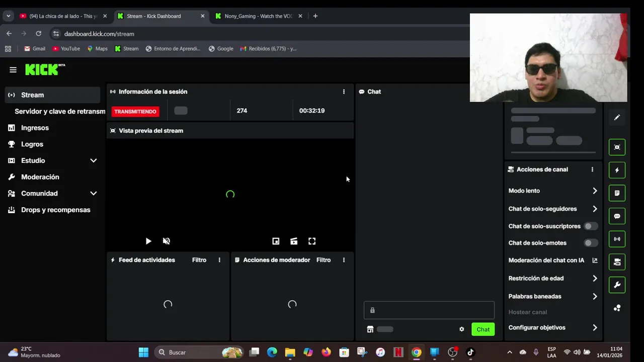
Task: Open Palabras baneadas settings
Action: [553, 296]
